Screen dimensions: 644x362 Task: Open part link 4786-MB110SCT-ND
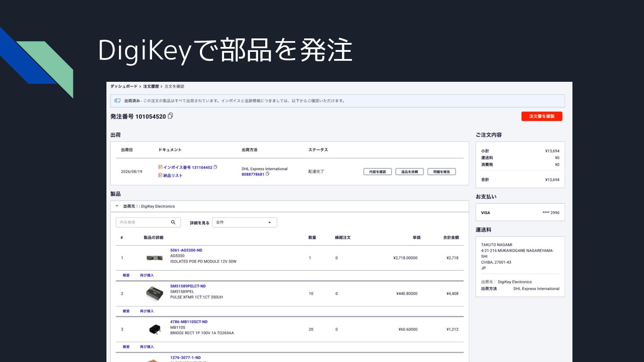click(x=189, y=322)
